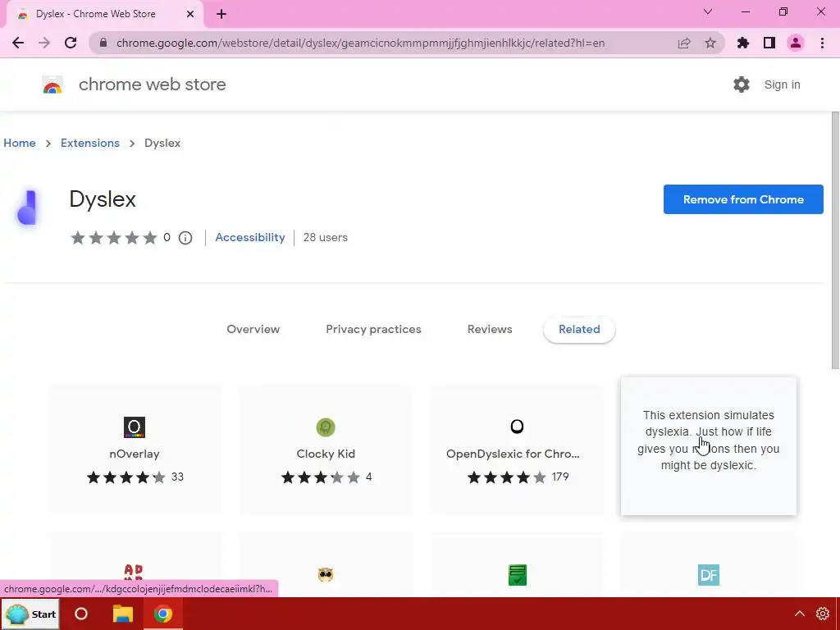Open the OpenDyslexic circle icon
Image resolution: width=840 pixels, height=630 pixels.
[x=517, y=427]
